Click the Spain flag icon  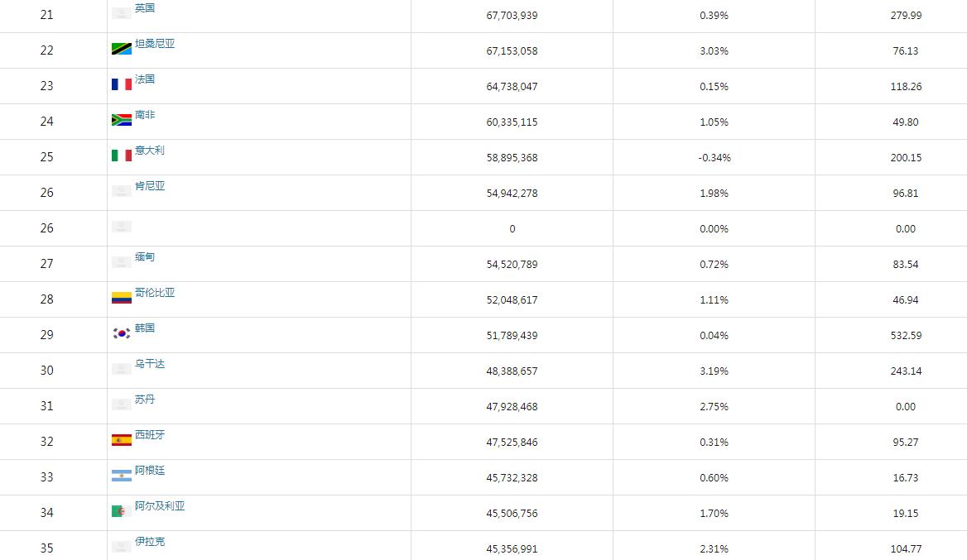(x=122, y=440)
